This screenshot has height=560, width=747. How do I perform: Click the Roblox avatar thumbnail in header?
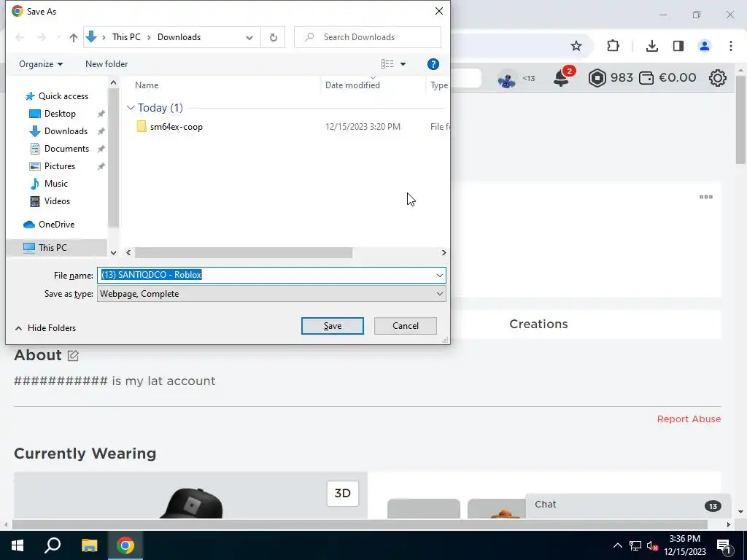[506, 79]
